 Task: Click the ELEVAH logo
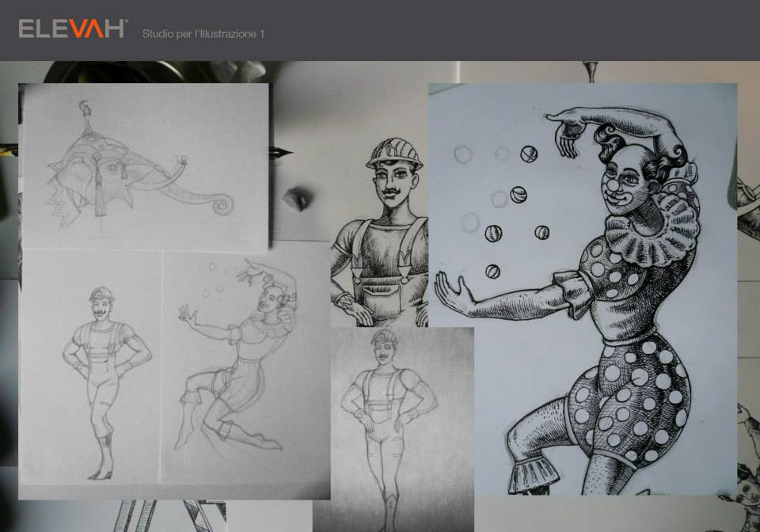[x=73, y=29]
